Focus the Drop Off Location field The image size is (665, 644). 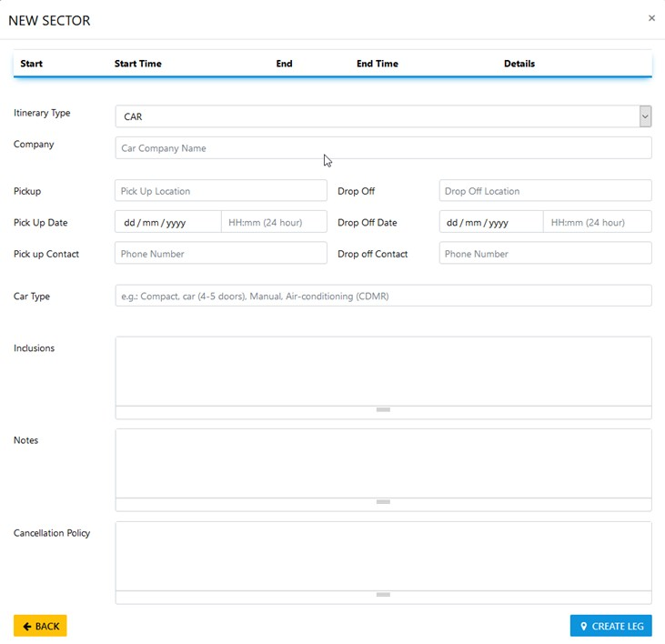[544, 191]
